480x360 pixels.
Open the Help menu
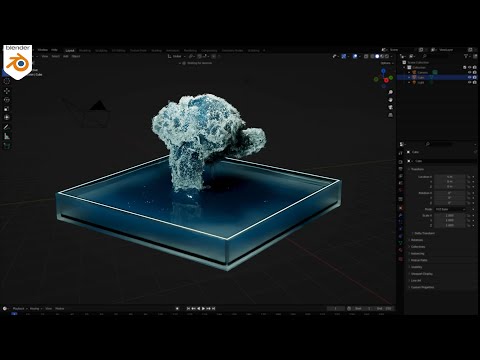[x=54, y=50]
